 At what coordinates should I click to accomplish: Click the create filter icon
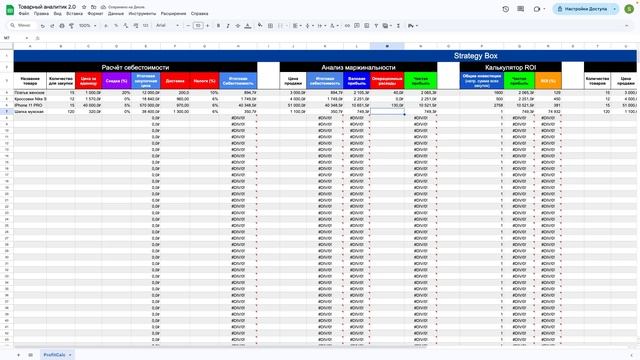pyautogui.click(x=376, y=26)
